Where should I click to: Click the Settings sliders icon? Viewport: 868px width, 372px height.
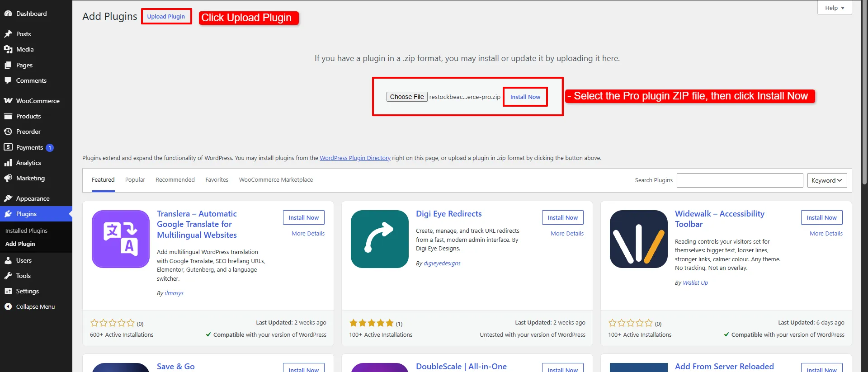tap(8, 291)
